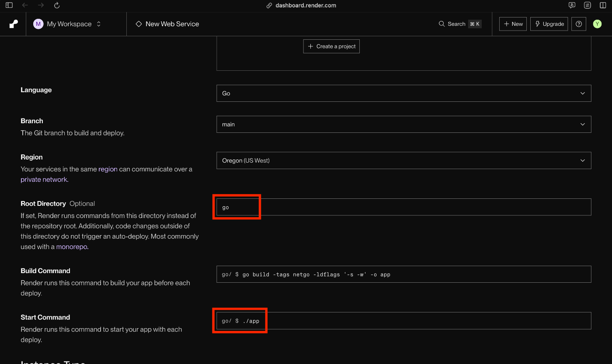612x364 pixels.
Task: Click the browser extension icon next to translate
Action: pos(588,5)
